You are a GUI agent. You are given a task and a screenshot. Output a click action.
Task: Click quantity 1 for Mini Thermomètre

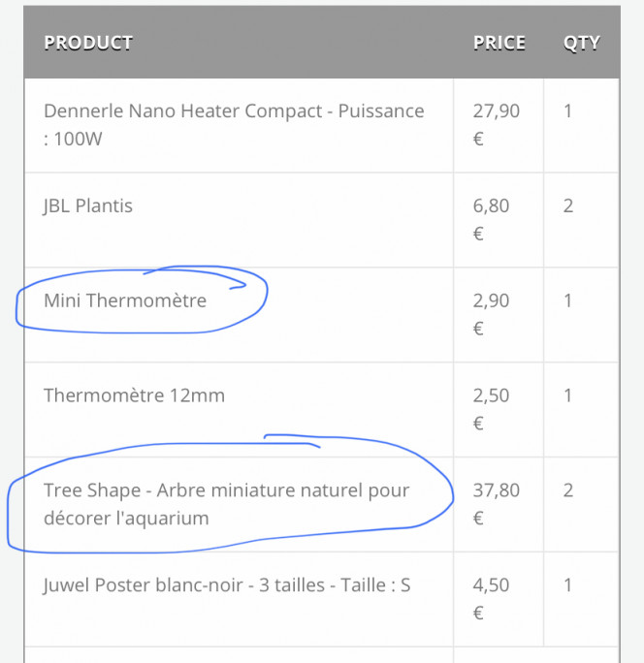567,300
